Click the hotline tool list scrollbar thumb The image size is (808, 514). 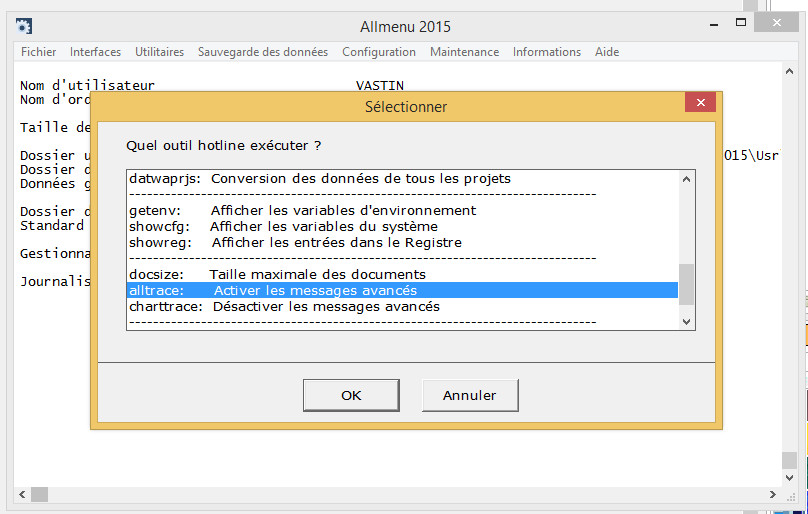point(686,285)
